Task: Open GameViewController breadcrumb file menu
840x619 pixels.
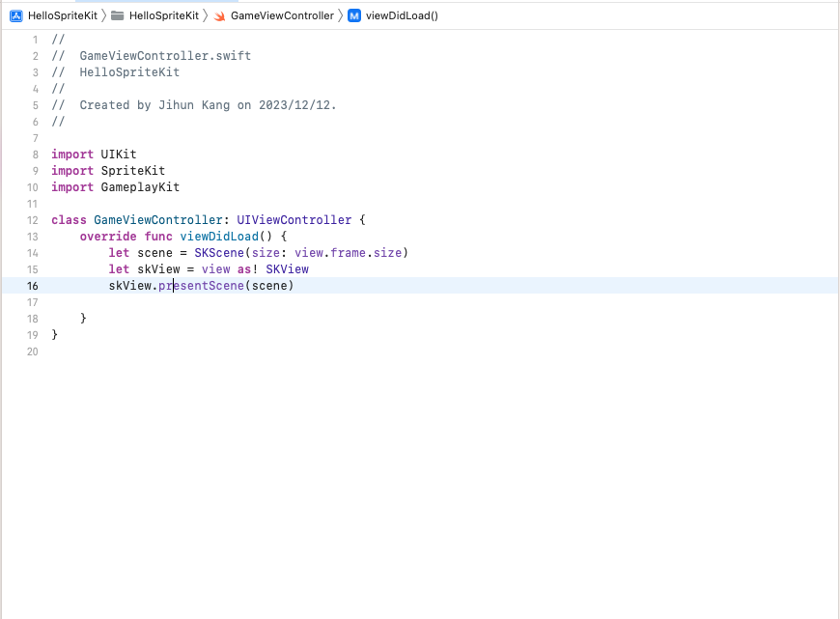Action: pyautogui.click(x=282, y=16)
